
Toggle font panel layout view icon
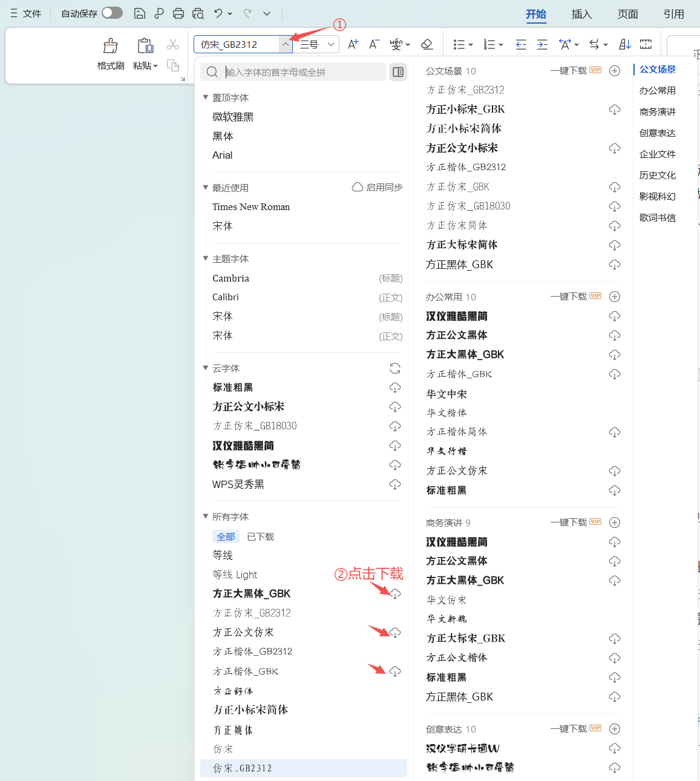pos(398,72)
